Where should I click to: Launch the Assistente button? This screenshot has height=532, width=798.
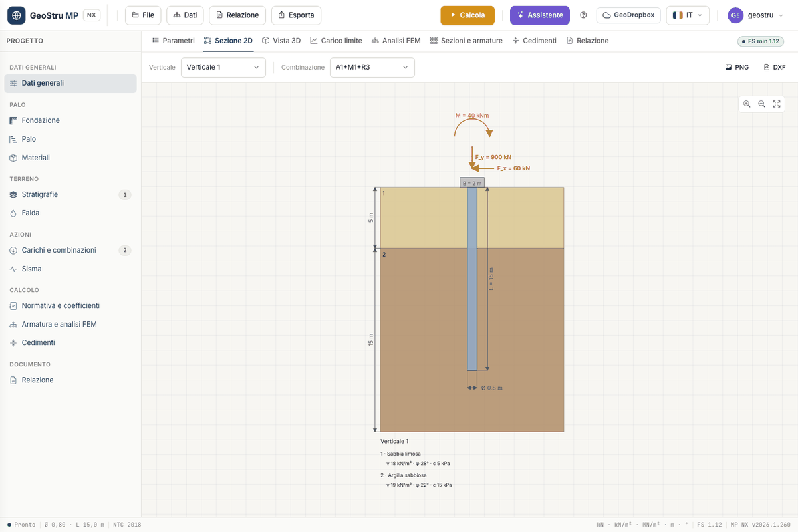[540, 15]
